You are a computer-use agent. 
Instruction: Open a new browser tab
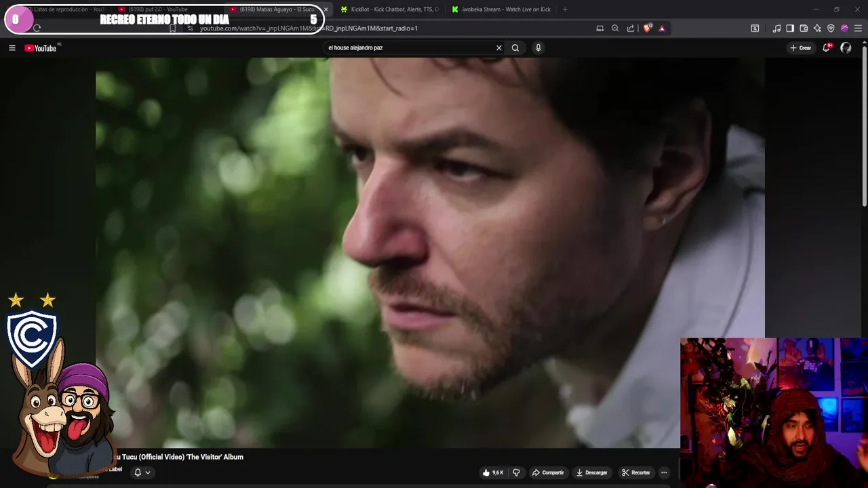coord(565,9)
